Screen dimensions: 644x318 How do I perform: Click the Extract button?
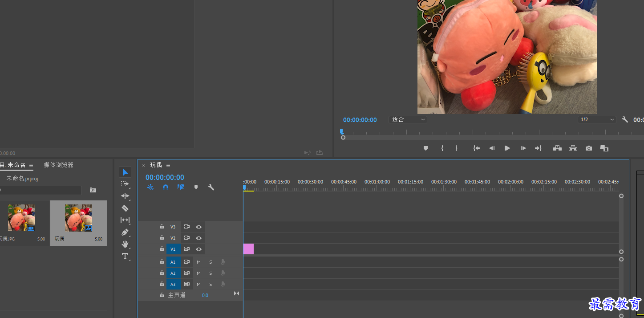coord(573,148)
